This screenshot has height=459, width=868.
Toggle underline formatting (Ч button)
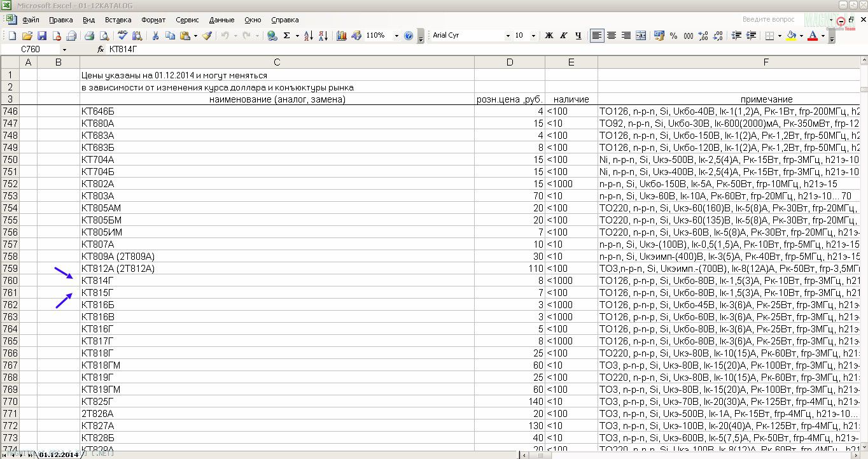pyautogui.click(x=578, y=36)
